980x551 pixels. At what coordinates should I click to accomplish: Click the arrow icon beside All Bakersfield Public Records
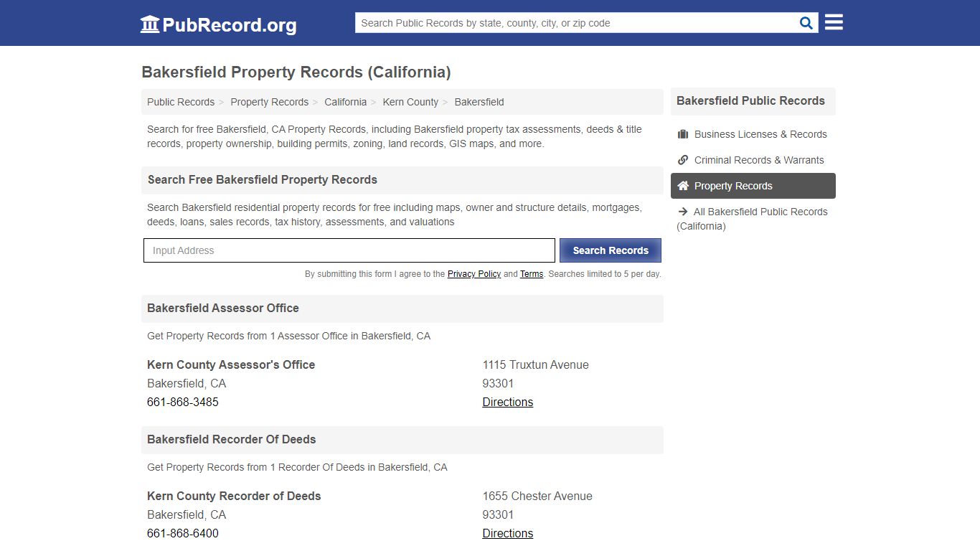[x=682, y=212]
